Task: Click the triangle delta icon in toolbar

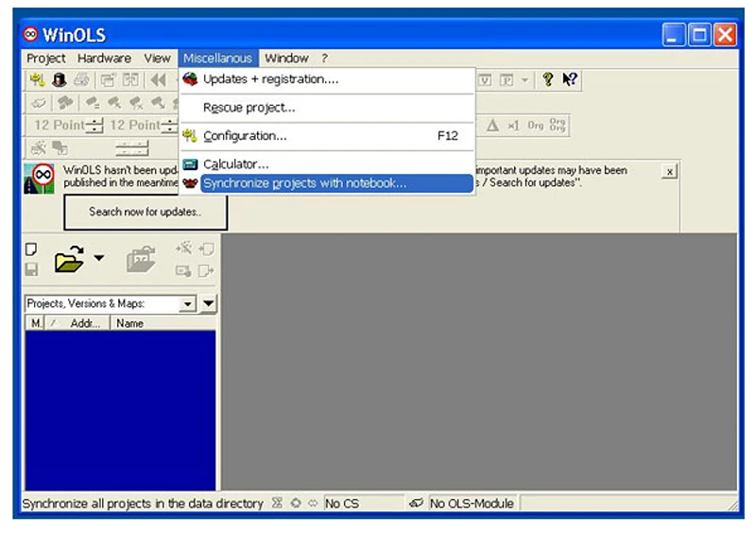Action: click(x=492, y=126)
